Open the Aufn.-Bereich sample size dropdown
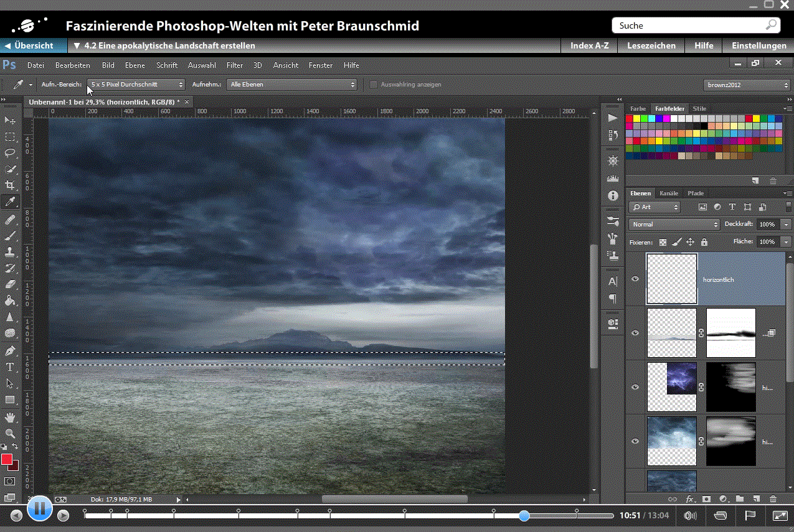Screen dimensions: 794x532 click(x=136, y=84)
